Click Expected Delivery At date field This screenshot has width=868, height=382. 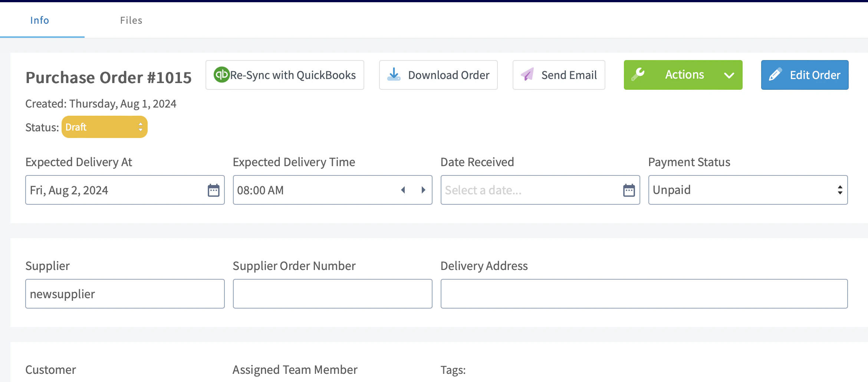pos(125,190)
